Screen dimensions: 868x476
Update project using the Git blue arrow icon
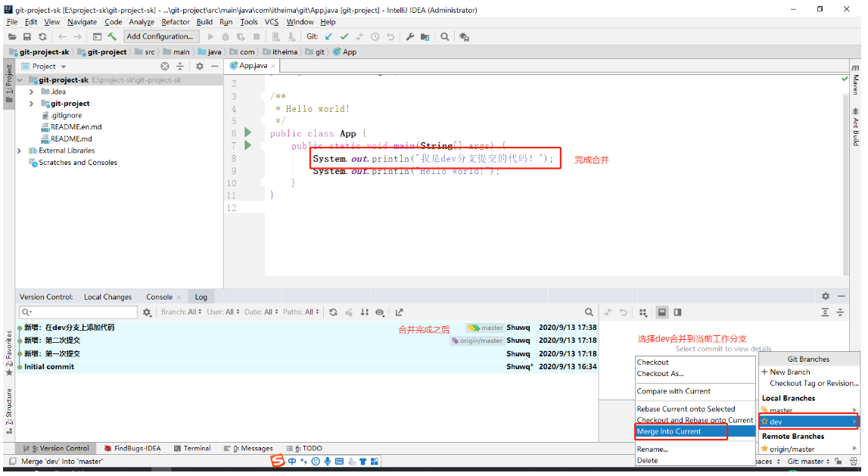(329, 36)
